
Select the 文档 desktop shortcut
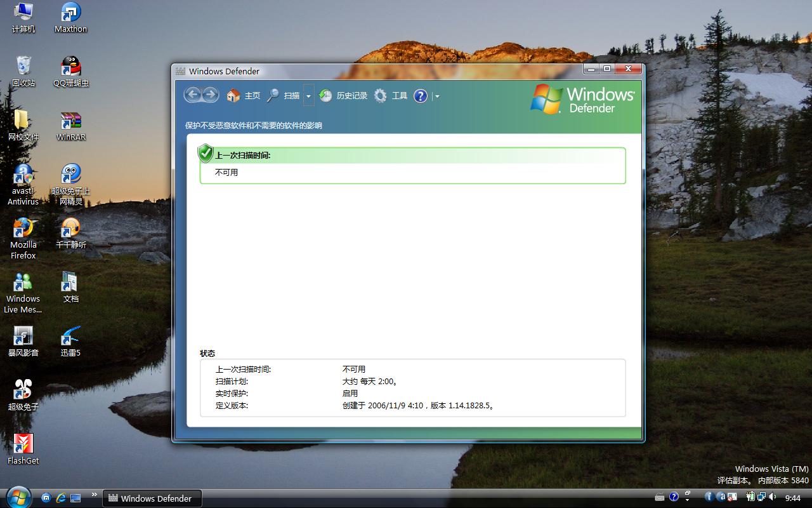71,288
